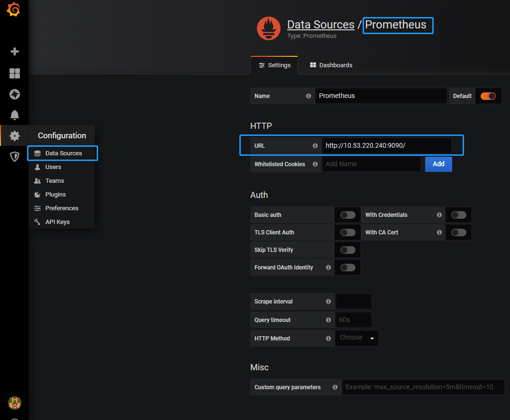Click the "Basic auth" label

pos(268,215)
